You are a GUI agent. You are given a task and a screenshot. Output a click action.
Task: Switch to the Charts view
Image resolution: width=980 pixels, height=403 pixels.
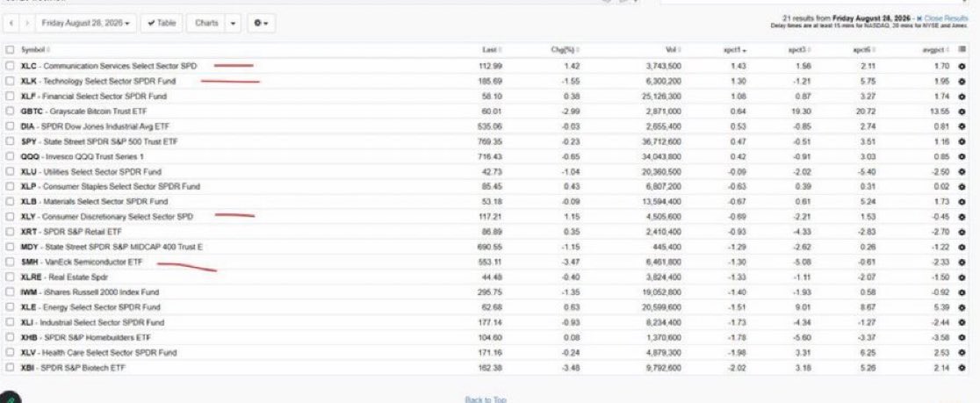pos(206,23)
